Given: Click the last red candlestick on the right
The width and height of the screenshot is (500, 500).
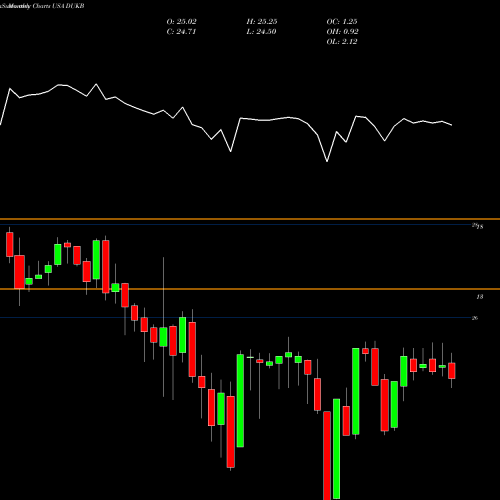Looking at the screenshot, I should (x=452, y=371).
